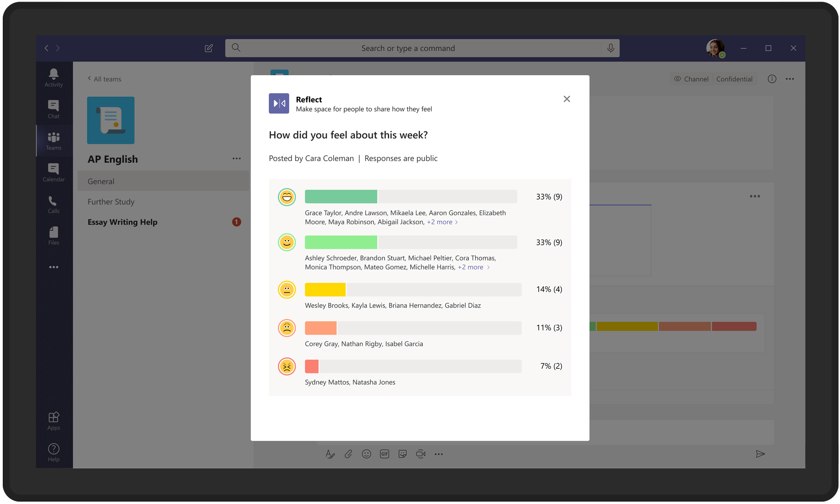Click the red 7% response bar
840x504 pixels.
pos(312,366)
